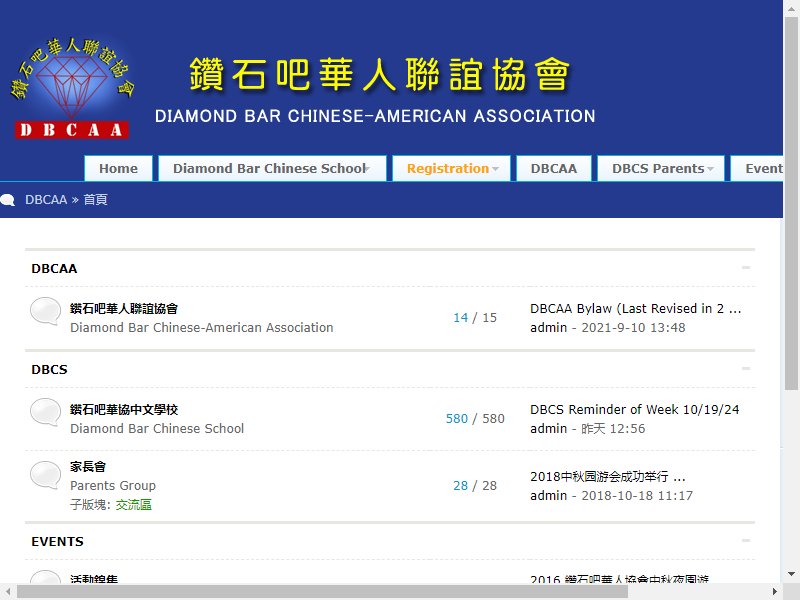
Task: Open the 2018中秋园游会成功举行 post
Action: coord(608,477)
